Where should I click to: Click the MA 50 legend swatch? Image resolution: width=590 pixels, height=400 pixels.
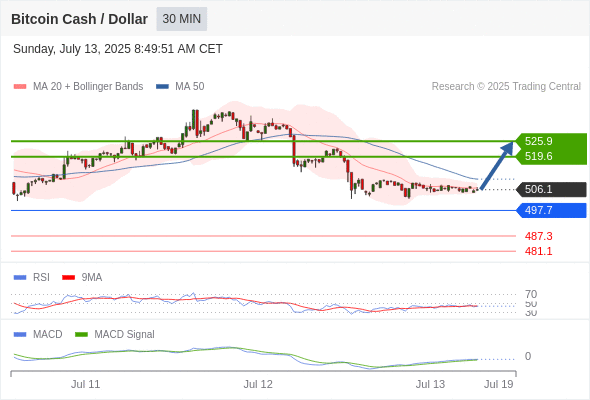tap(162, 87)
